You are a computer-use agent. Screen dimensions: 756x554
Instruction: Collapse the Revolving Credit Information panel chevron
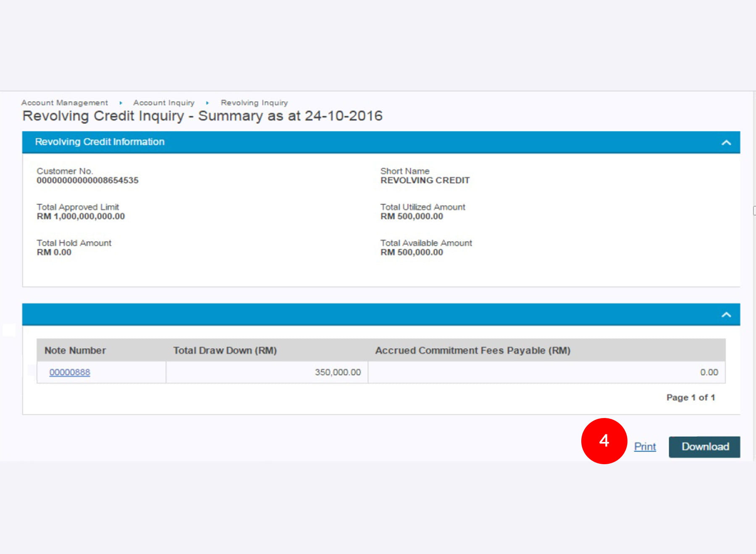pyautogui.click(x=726, y=143)
